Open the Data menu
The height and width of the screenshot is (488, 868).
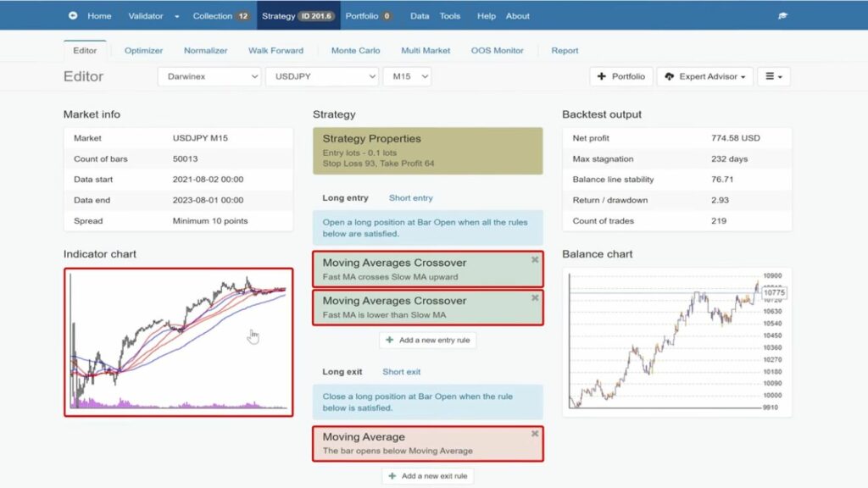tap(419, 15)
